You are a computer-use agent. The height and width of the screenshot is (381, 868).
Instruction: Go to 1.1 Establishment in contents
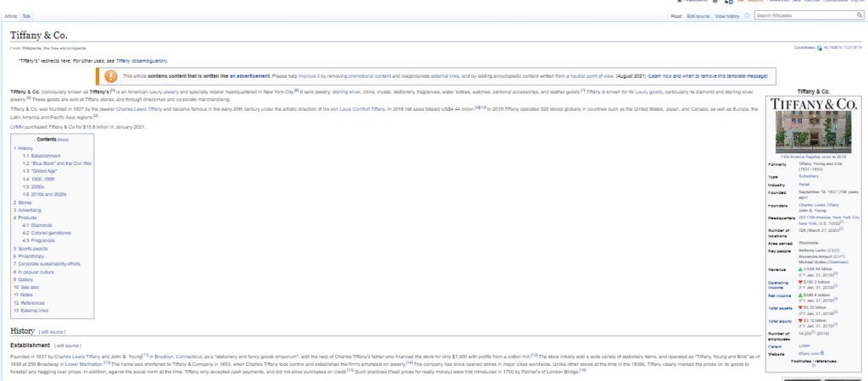tap(42, 156)
